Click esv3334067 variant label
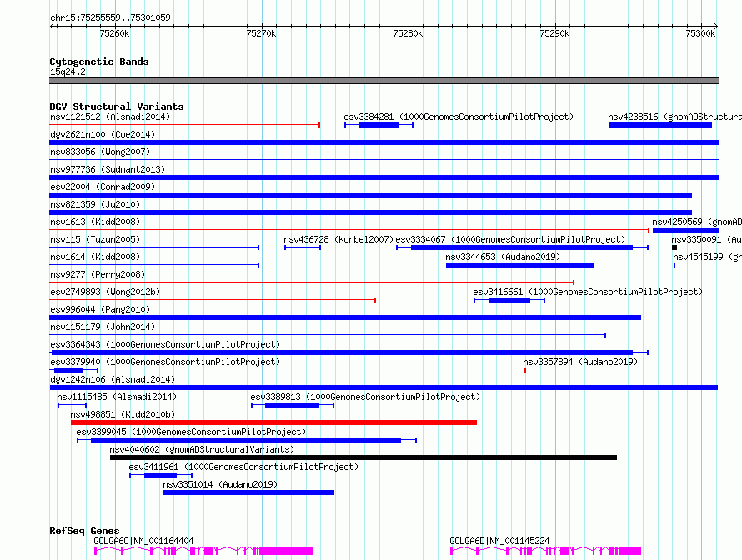The image size is (742, 560). [510, 239]
